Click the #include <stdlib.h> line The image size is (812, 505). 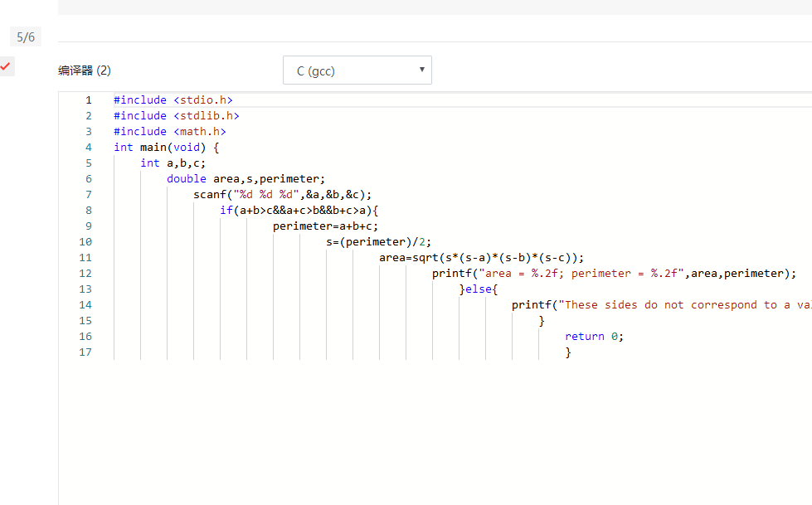pyautogui.click(x=176, y=116)
